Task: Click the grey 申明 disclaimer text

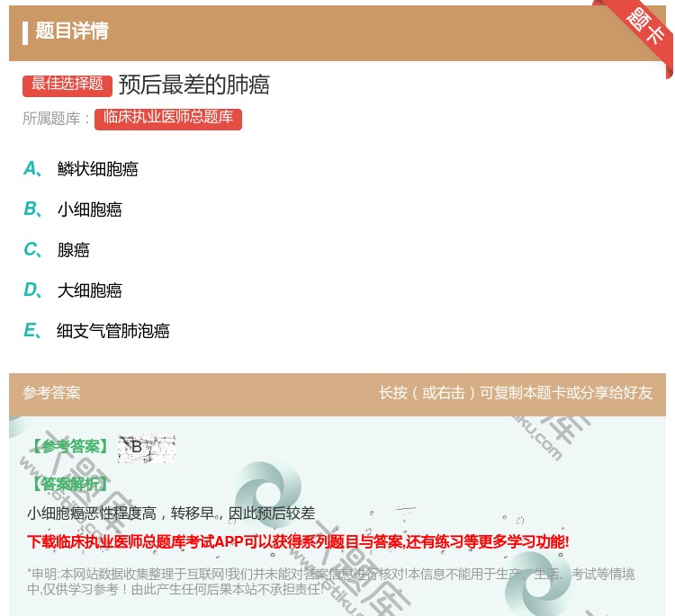Action: pos(330,581)
